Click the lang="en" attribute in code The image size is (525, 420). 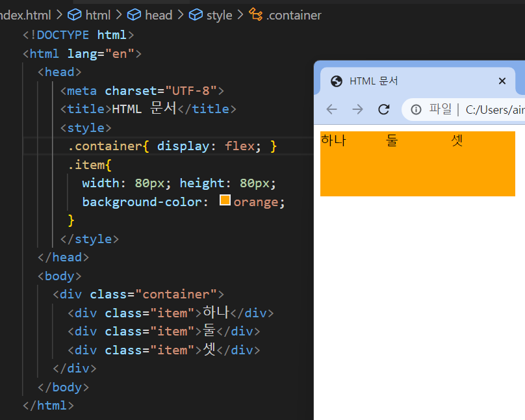click(x=101, y=54)
